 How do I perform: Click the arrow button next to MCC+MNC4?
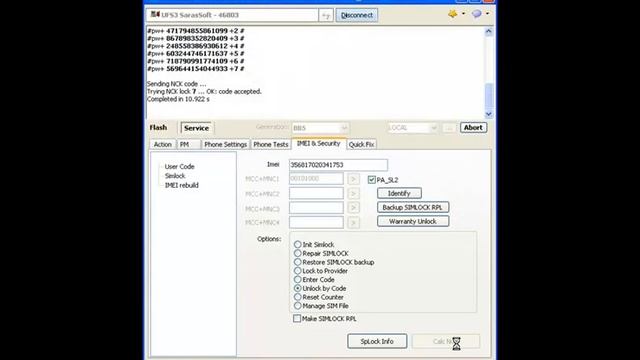tap(353, 223)
